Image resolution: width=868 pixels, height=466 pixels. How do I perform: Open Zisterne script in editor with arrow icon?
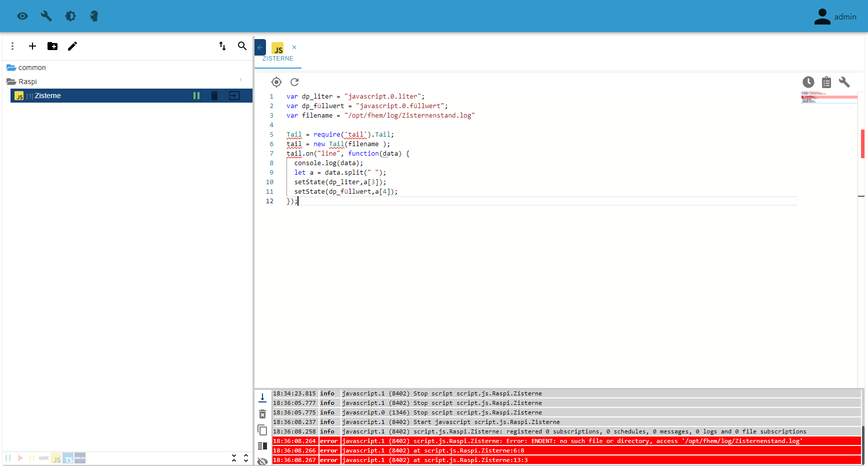click(234, 96)
